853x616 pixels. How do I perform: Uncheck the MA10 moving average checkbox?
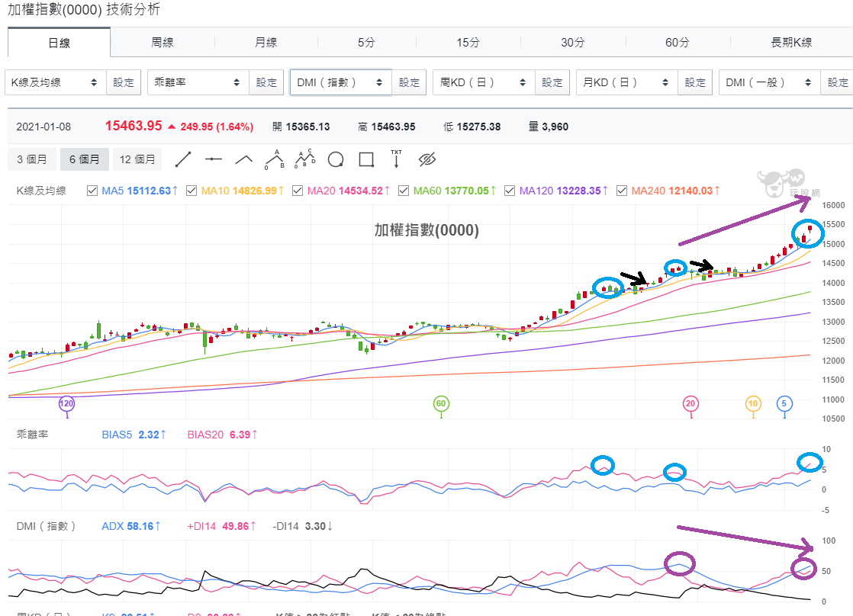192,191
